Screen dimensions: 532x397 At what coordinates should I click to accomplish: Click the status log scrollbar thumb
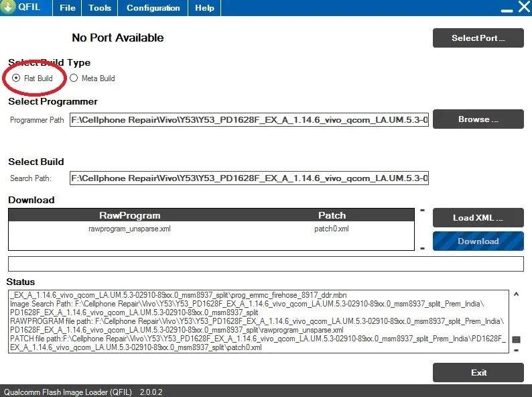516,339
